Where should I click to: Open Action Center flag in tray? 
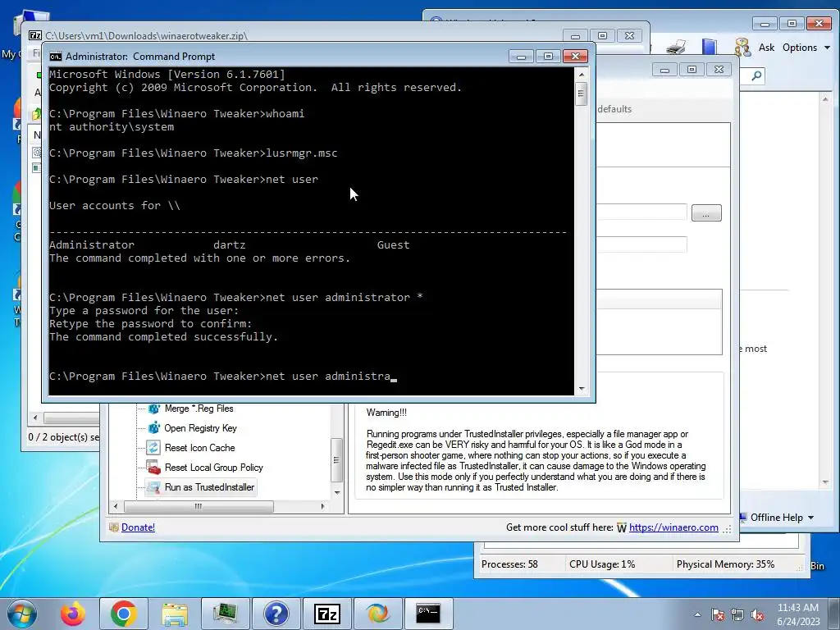coord(718,614)
